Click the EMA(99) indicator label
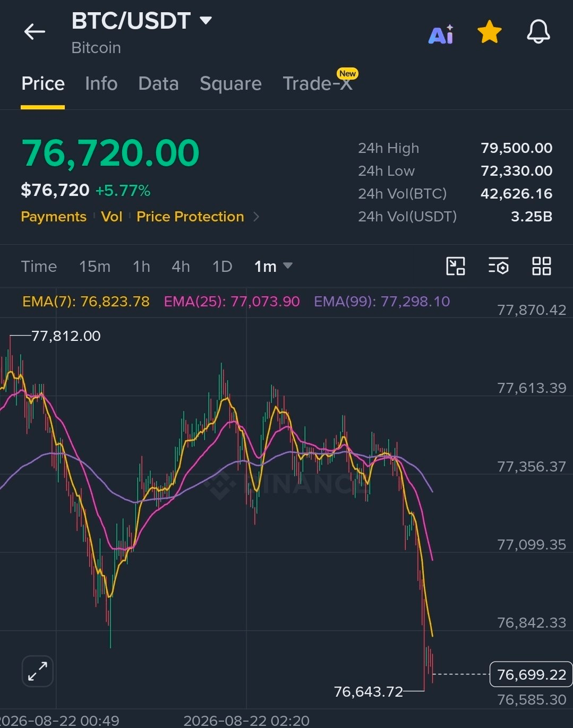The image size is (573, 728). 382,302
